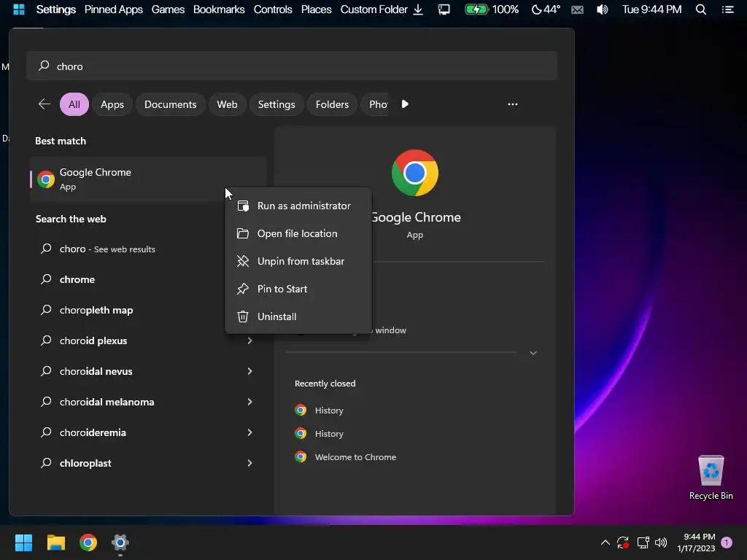This screenshot has height=560, width=747.
Task: Choose Open file location option
Action: (298, 233)
